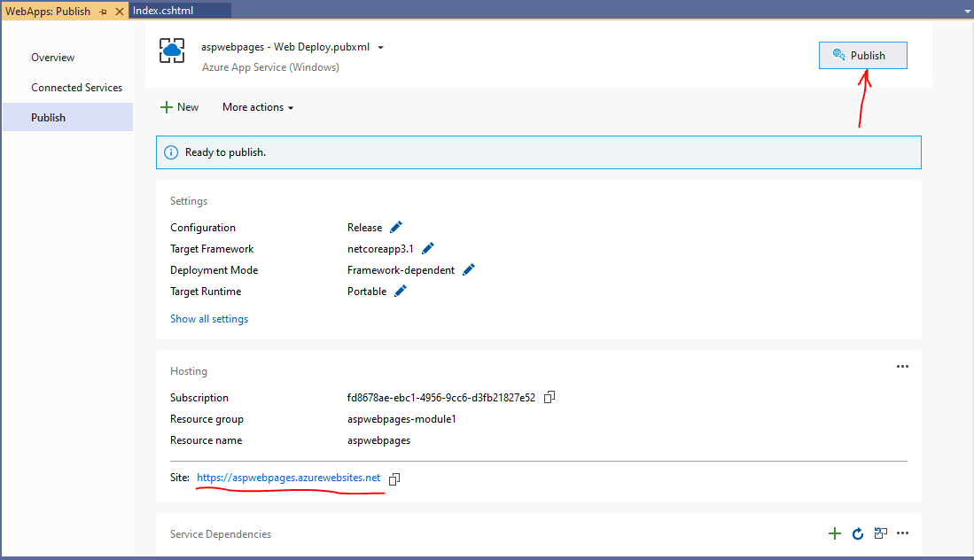Add a new service dependency
Image resolution: width=974 pixels, height=560 pixels.
835,533
